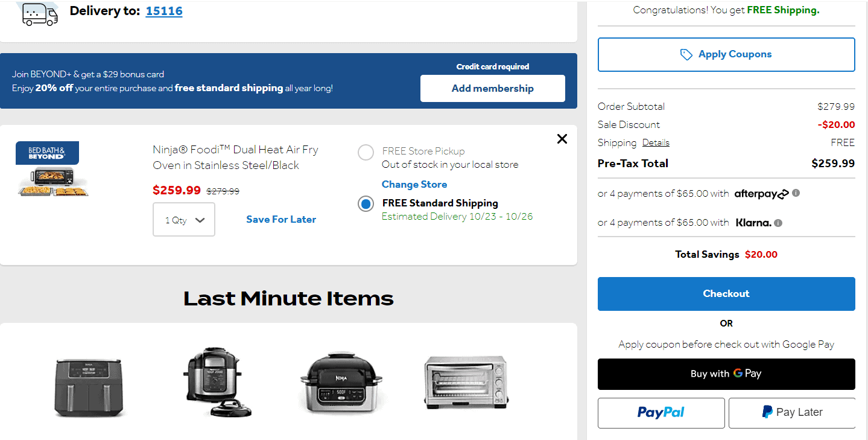Image resolution: width=868 pixels, height=440 pixels.
Task: Click the coupon tag icon on Apply Coupons
Action: tap(686, 54)
